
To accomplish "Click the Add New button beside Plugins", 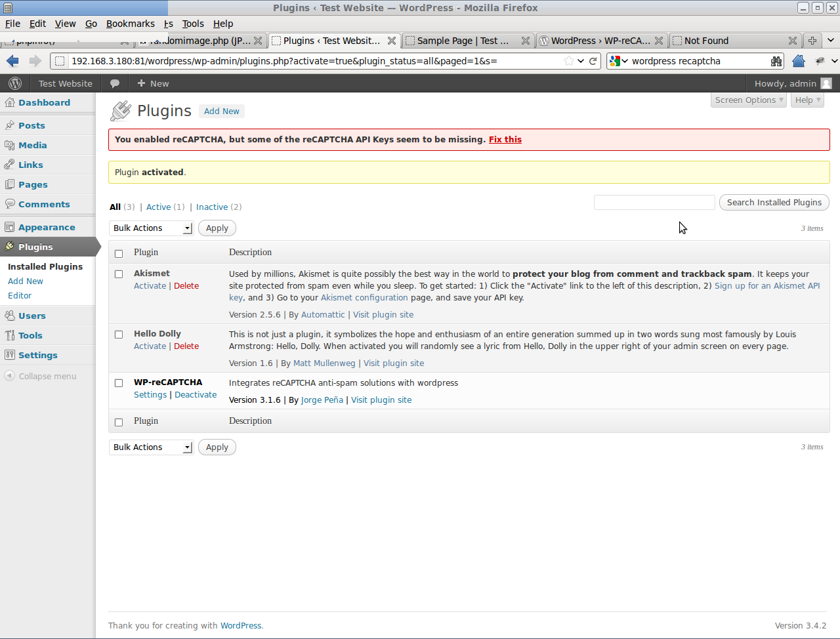I will [x=222, y=112].
